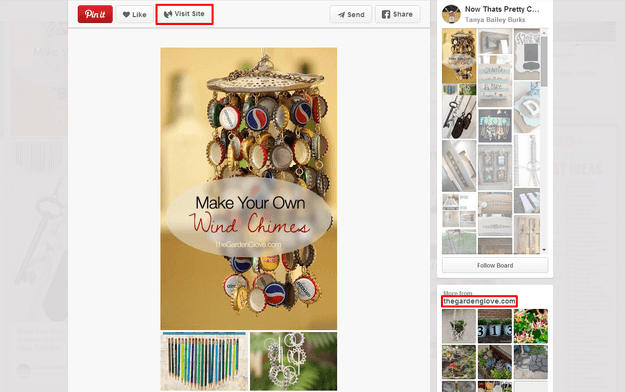Click the Follow Board button
Screen dimensions: 625x392
495,265
